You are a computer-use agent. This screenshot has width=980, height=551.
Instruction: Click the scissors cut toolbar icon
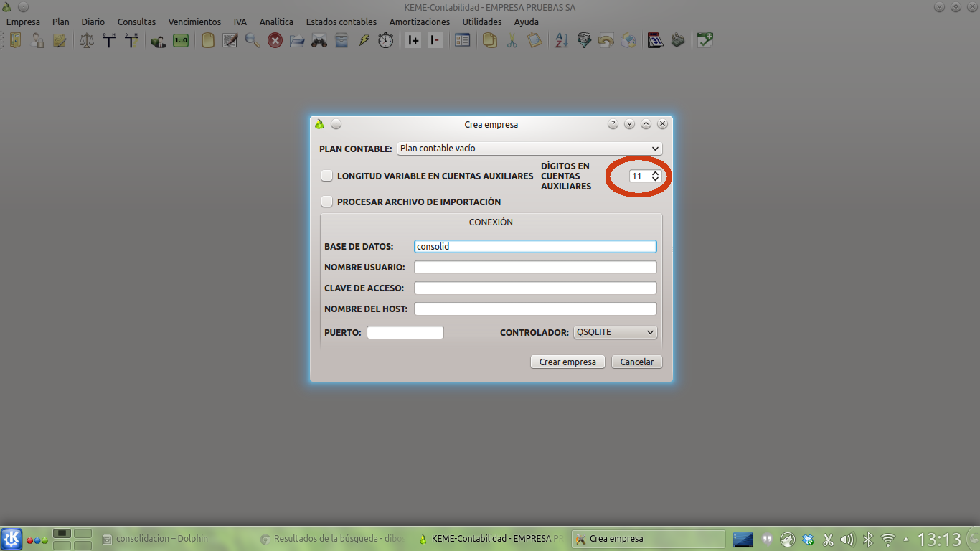(x=512, y=41)
